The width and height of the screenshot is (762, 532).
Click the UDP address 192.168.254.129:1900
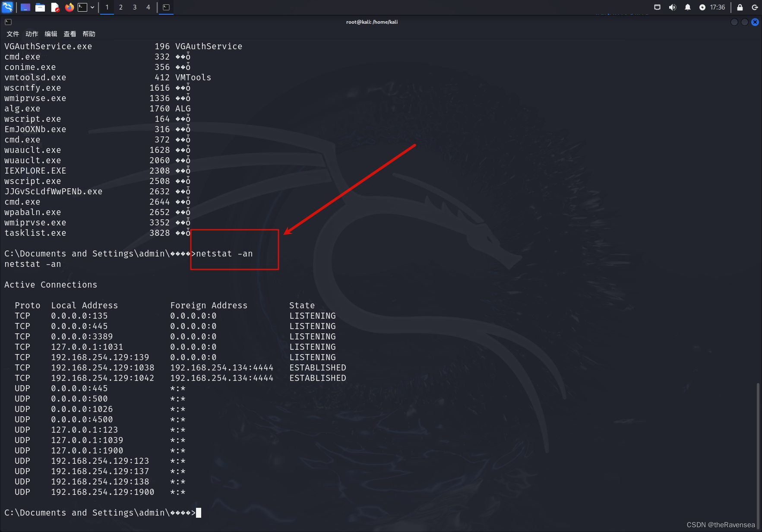coord(103,492)
